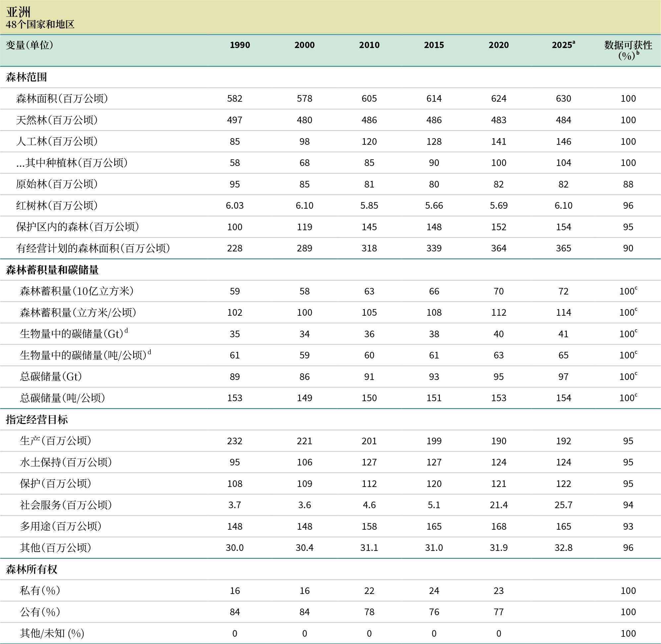Click the 森林范围 section heading

coord(27,77)
